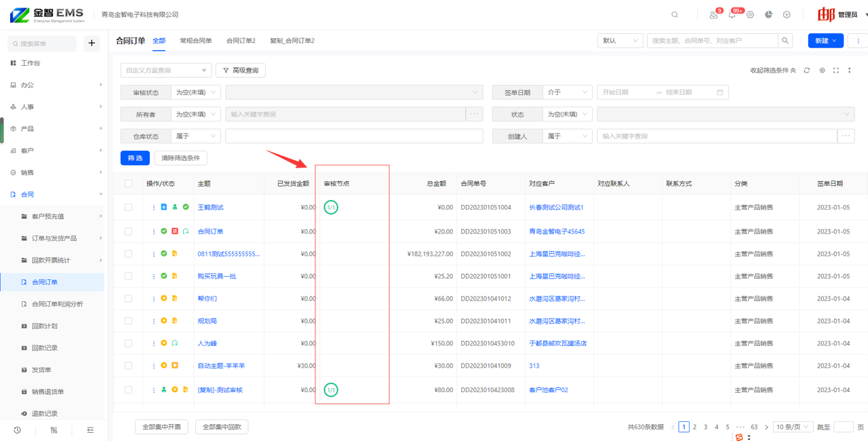This screenshot has height=441, width=868.
Task: Click 全部集中回款 button
Action: 222,427
